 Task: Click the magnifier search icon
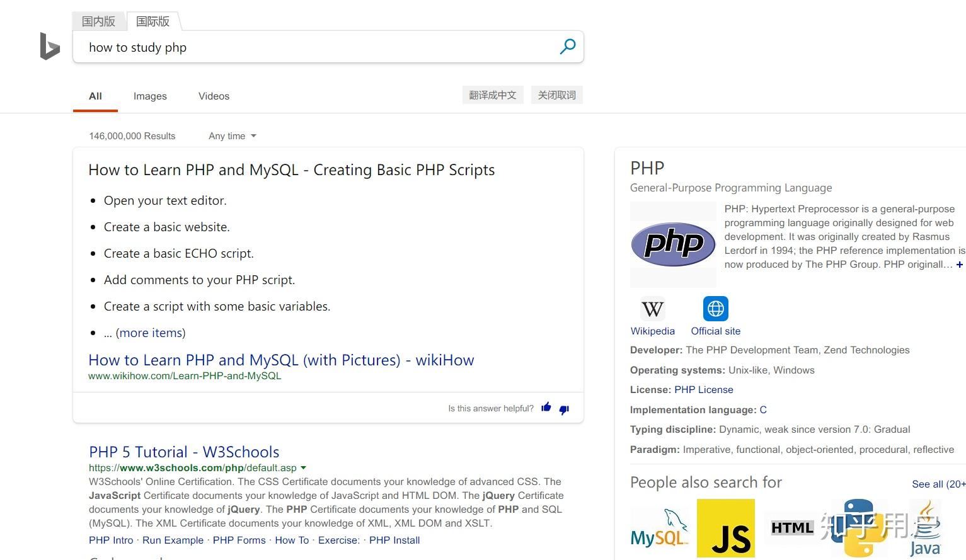pyautogui.click(x=568, y=47)
